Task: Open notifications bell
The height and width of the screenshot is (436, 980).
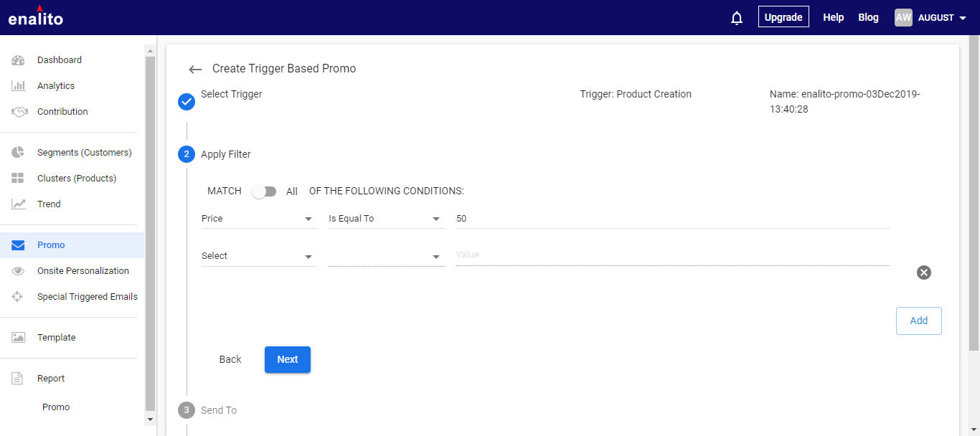Action: pos(737,17)
